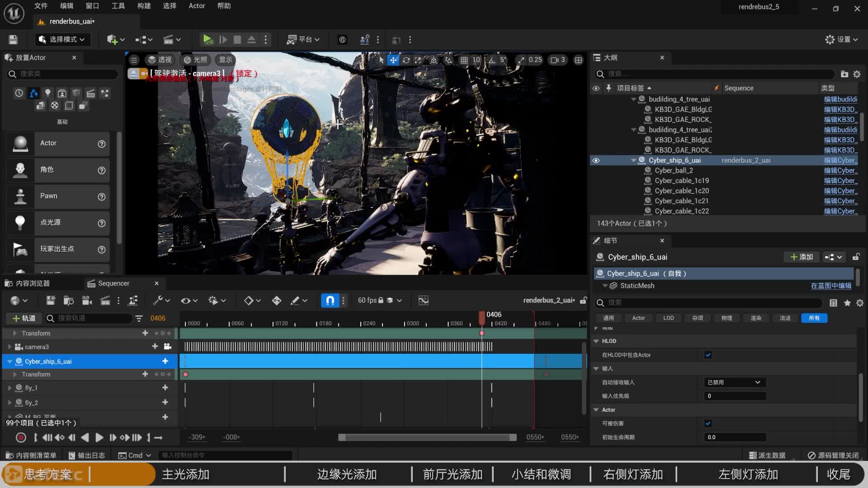Image resolution: width=868 pixels, height=488 pixels.
Task: Click outliner add folder icon
Action: click(844, 74)
